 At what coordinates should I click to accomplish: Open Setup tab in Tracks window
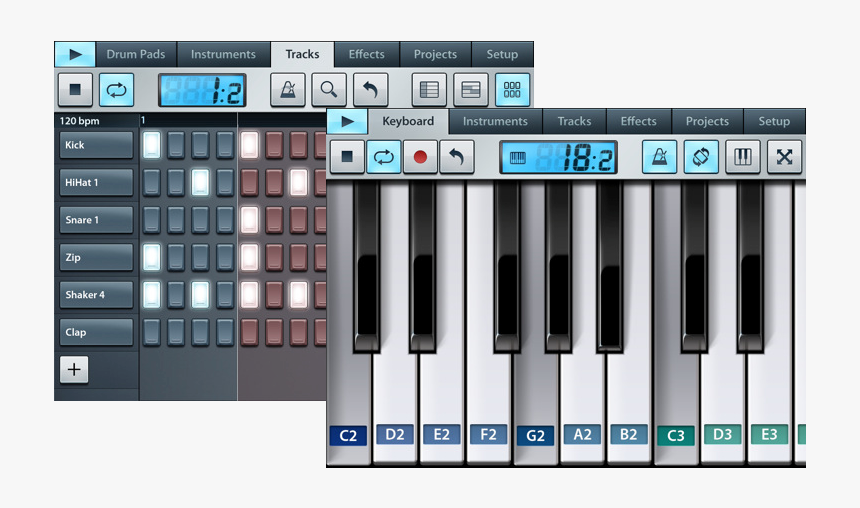pyautogui.click(x=502, y=54)
